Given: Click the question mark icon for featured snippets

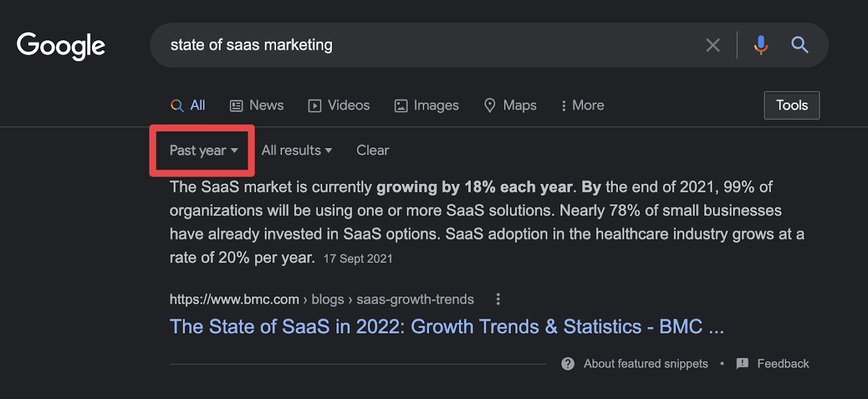Looking at the screenshot, I should tap(568, 364).
